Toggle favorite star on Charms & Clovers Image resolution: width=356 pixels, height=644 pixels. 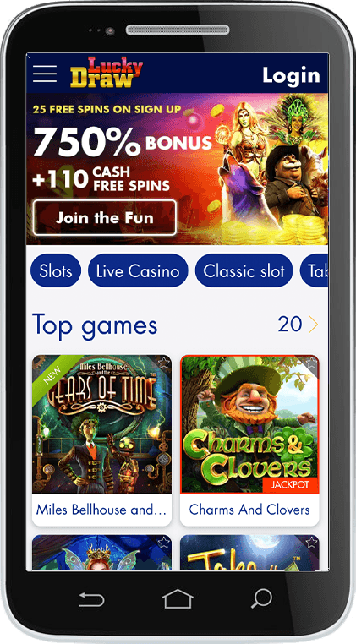311,363
